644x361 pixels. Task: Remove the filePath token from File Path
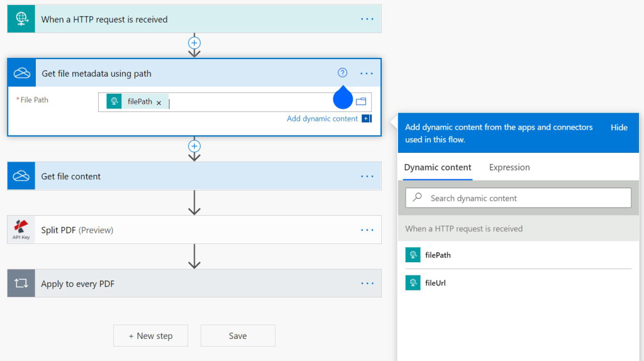pyautogui.click(x=158, y=103)
